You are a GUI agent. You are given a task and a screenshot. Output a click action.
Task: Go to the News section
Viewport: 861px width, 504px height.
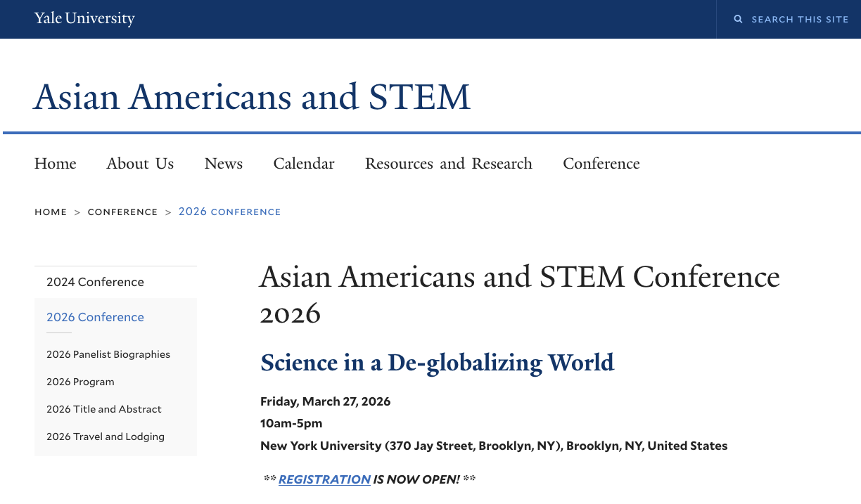coord(223,163)
